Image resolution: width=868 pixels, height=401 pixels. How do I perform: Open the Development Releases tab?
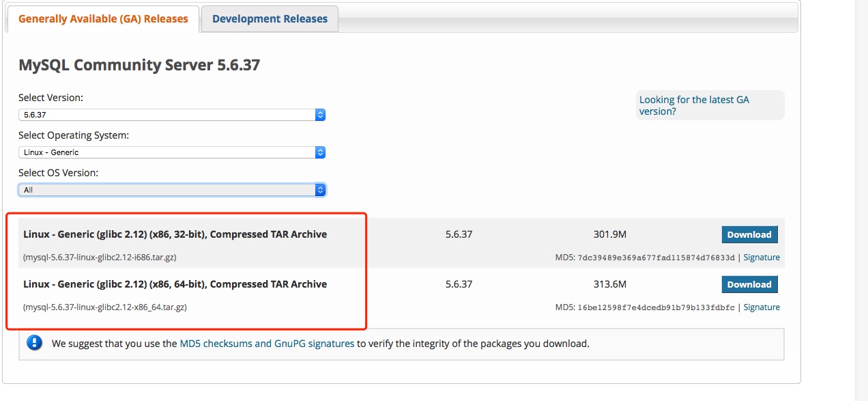click(x=270, y=19)
